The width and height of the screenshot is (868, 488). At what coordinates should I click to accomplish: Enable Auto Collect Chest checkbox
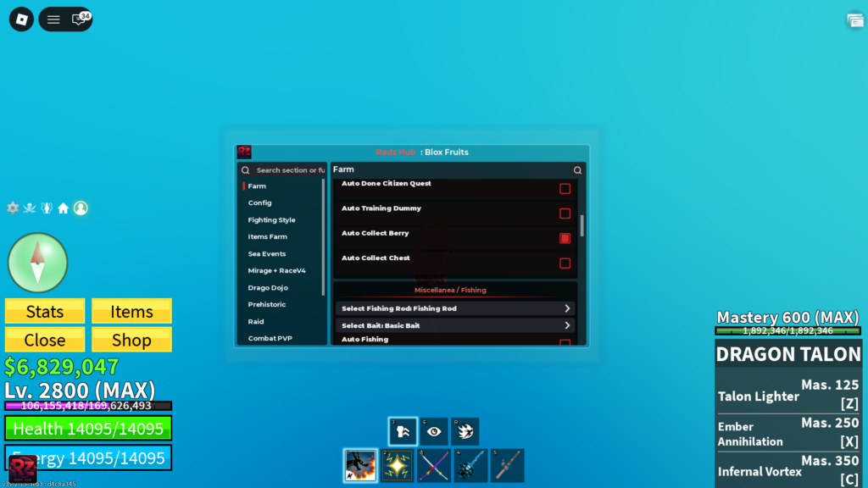point(565,263)
